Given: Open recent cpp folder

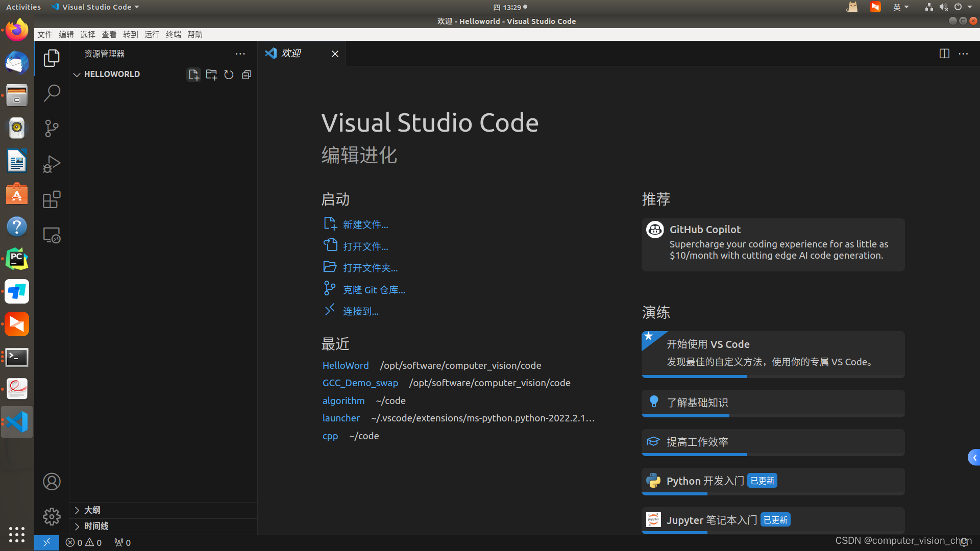Looking at the screenshot, I should click(x=330, y=436).
